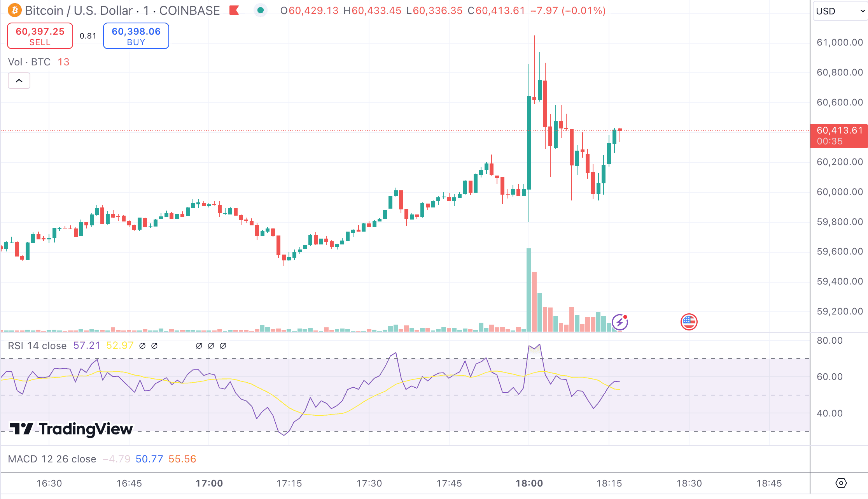This screenshot has height=499, width=868.
Task: Select the MACD 12 26 close indicator label
Action: [x=52, y=459]
